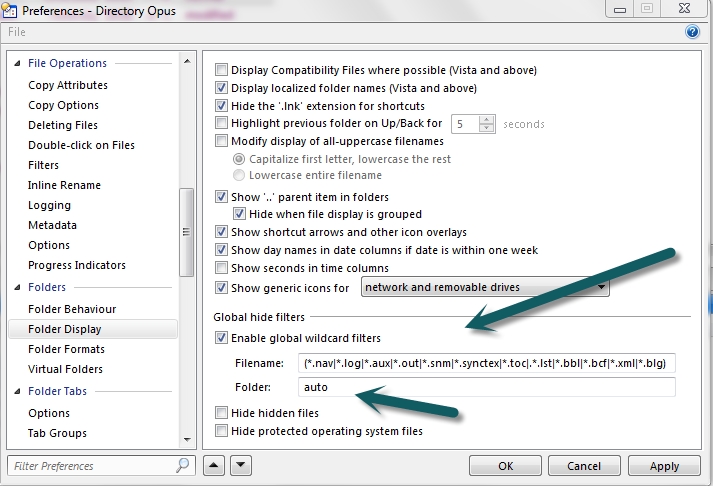This screenshot has width=713, height=486.
Task: Open Copy Options preferences page
Action: 63,105
